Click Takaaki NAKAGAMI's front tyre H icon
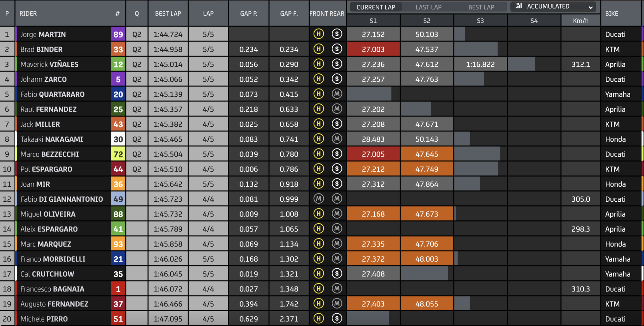Viewport: 644px width, 326px height. point(319,139)
